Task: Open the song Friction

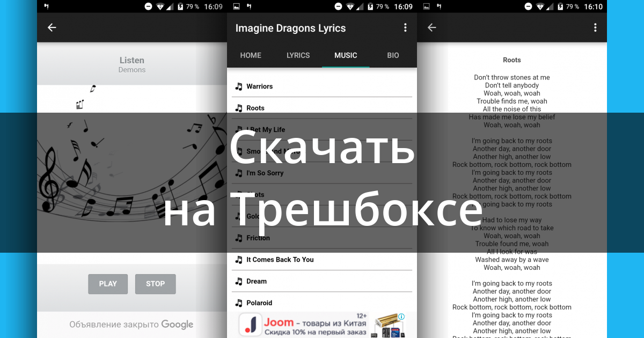Action: coord(322,238)
